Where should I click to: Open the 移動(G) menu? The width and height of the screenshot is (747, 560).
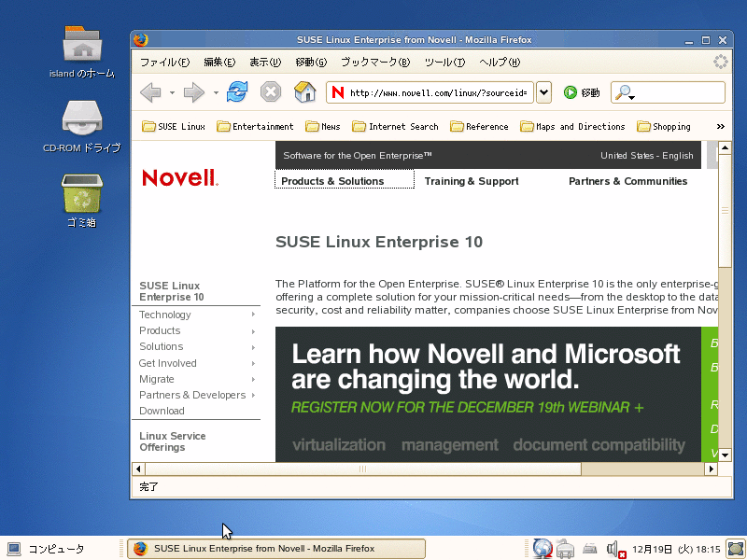(311, 62)
